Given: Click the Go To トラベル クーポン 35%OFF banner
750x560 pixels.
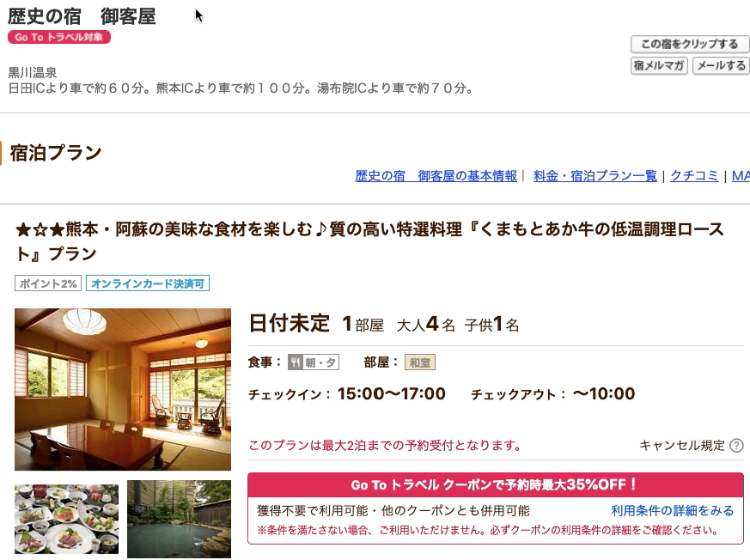Looking at the screenshot, I should click(496, 485).
